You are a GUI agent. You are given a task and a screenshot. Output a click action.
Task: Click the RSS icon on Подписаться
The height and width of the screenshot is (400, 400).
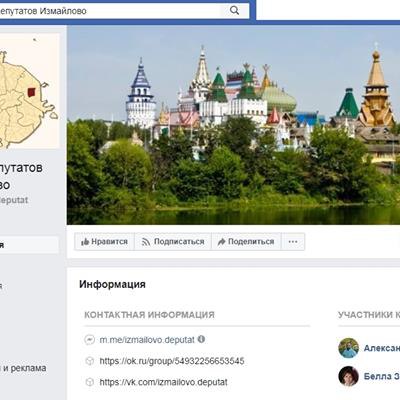(146, 242)
